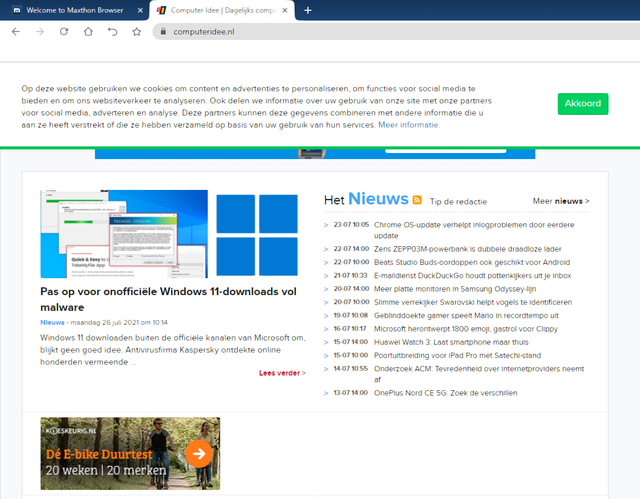Open Meer platte monitoren Samsung Odyssey item
Image resolution: width=640 pixels, height=499 pixels.
pyautogui.click(x=455, y=289)
